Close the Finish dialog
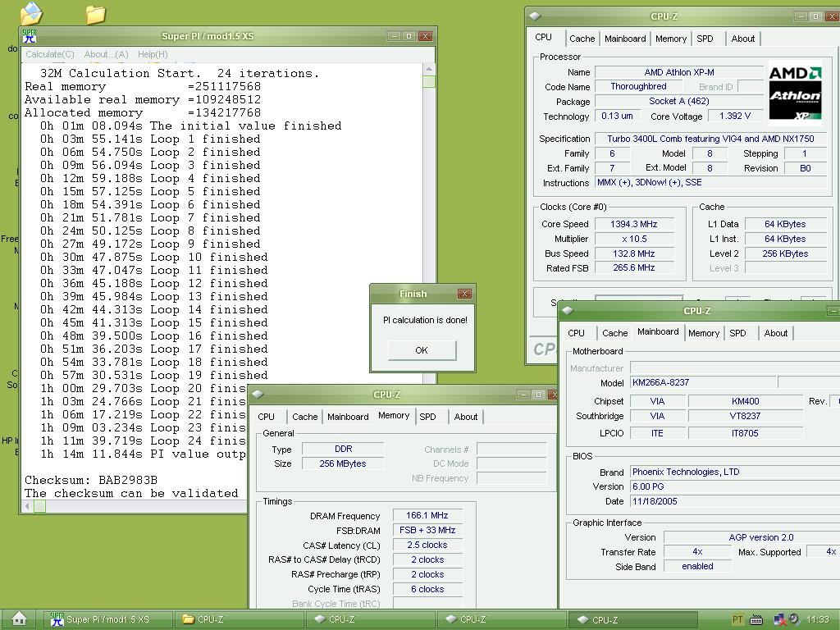 [x=464, y=294]
